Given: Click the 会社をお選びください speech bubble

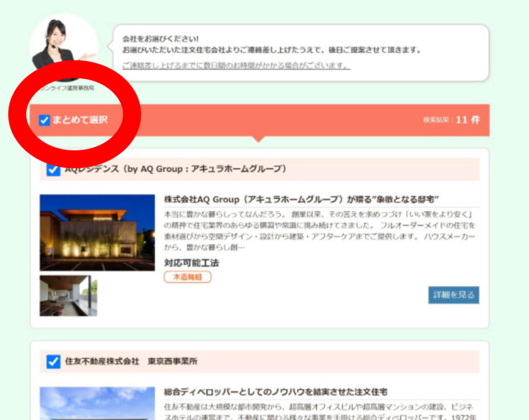Looking at the screenshot, I should click(300, 52).
